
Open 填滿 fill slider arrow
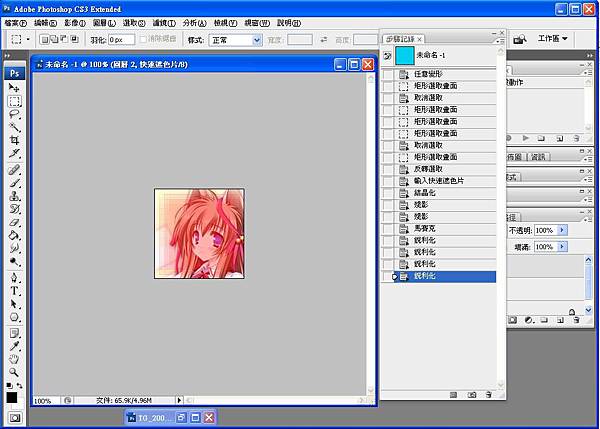(562, 246)
